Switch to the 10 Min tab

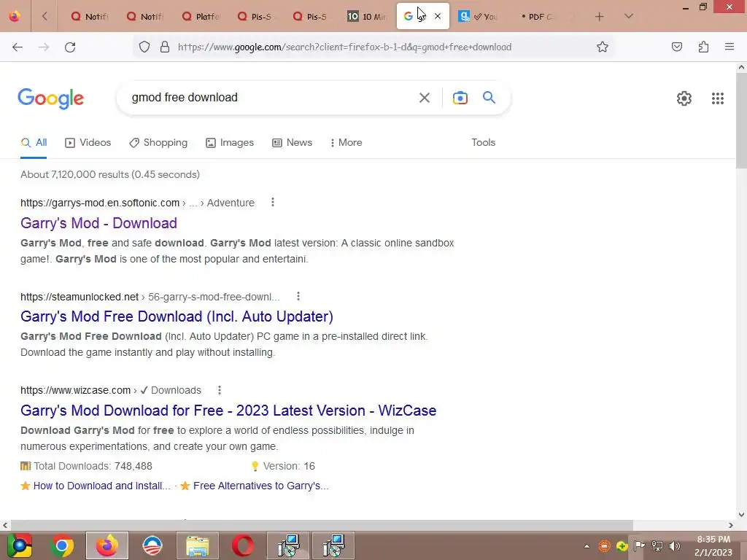367,16
